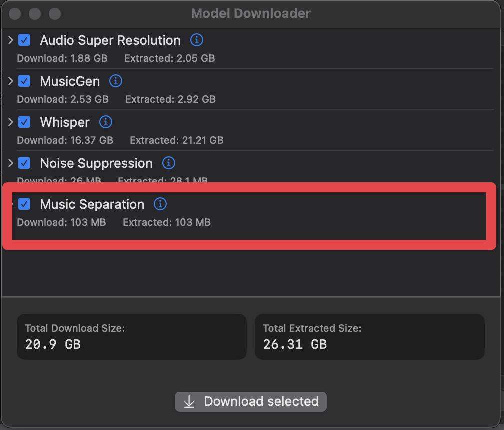Open info for Audio Super Resolution
The image size is (504, 430).
click(197, 40)
